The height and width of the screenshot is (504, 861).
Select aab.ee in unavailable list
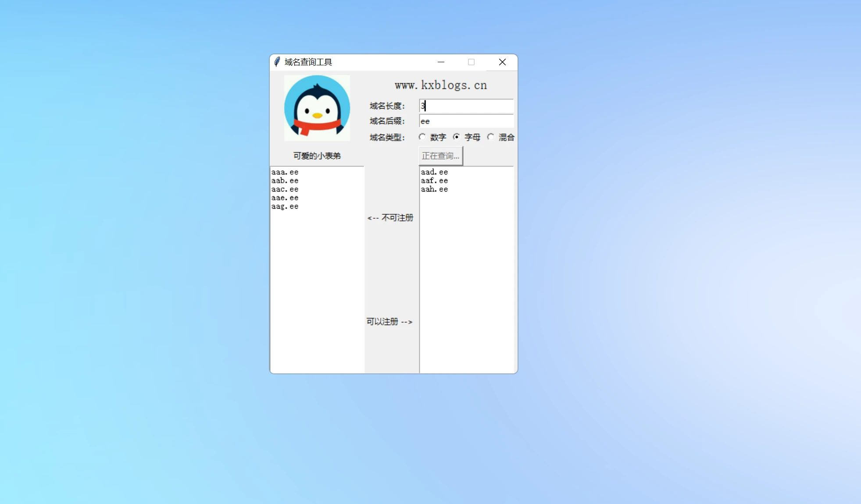coord(285,181)
